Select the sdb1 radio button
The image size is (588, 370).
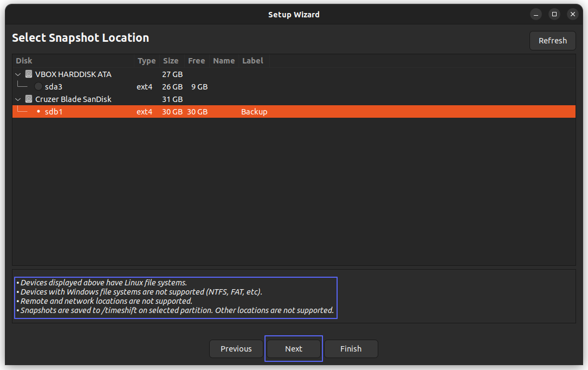[x=38, y=111]
